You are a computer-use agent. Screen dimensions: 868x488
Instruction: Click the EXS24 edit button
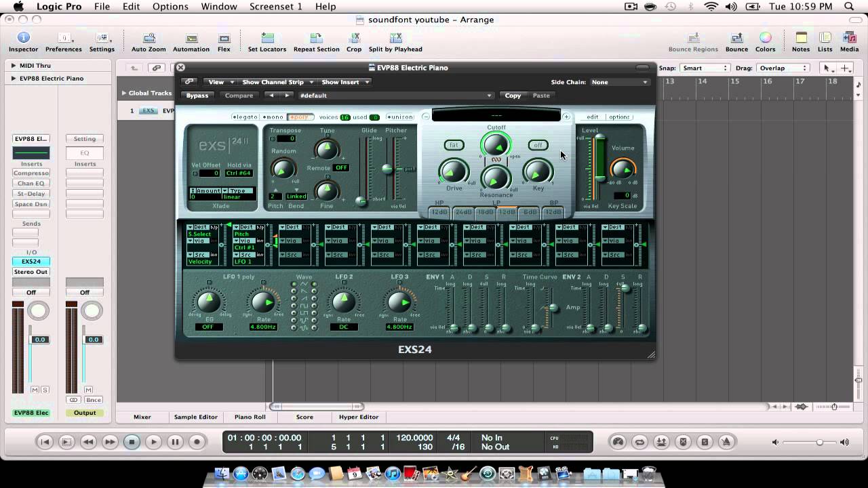[x=592, y=117]
